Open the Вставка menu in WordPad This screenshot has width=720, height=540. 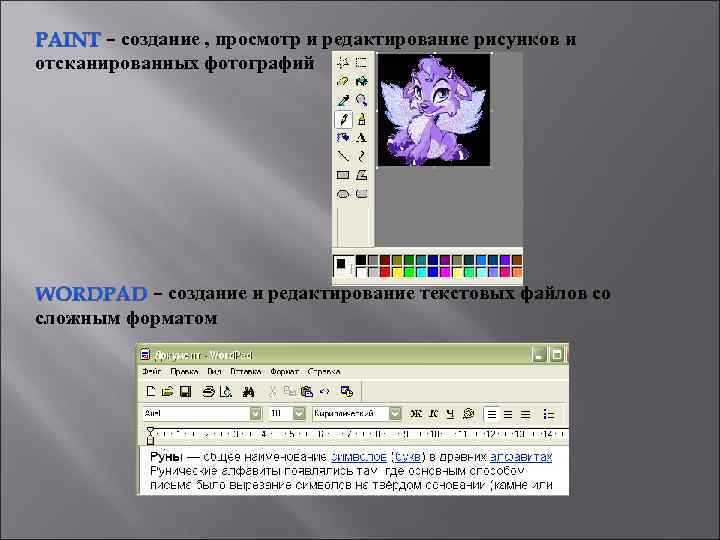[246, 371]
